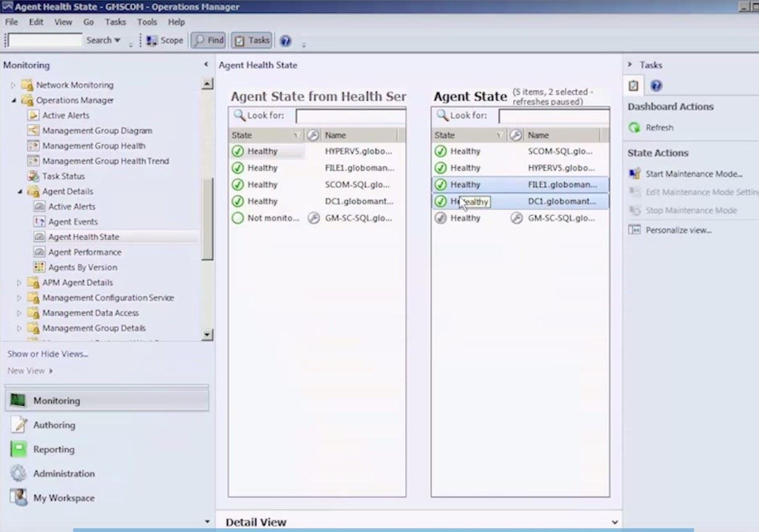Click the tree scrollbar up arrow
Image resolution: width=759 pixels, height=532 pixels.
pos(208,85)
